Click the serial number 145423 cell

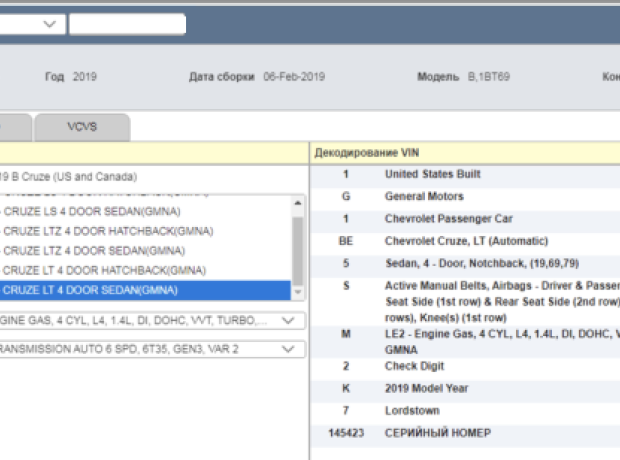(x=346, y=433)
